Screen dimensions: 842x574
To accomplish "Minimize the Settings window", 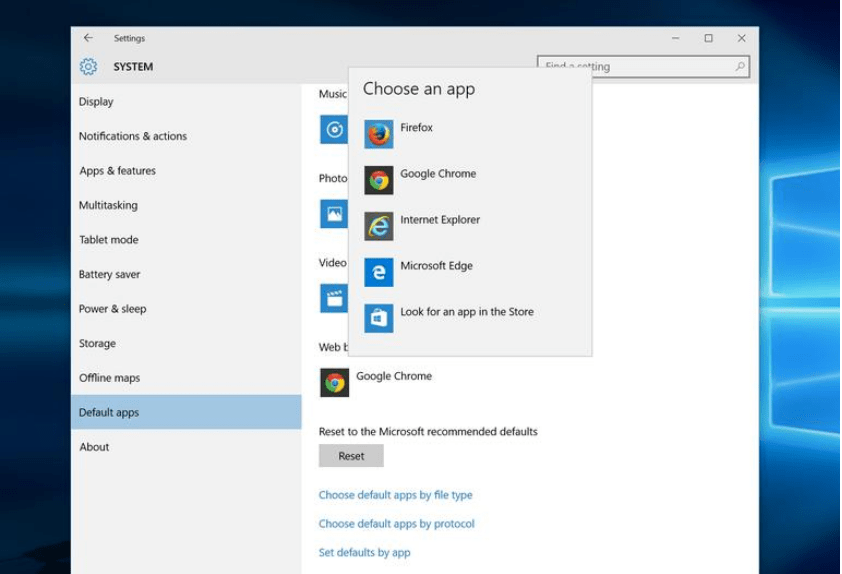I will pos(676,38).
